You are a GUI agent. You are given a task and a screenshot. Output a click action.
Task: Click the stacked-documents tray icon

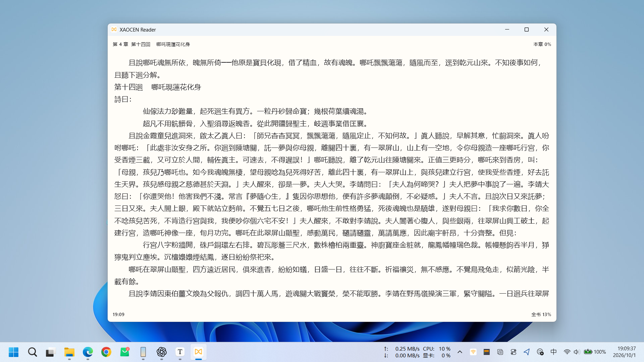(500, 352)
